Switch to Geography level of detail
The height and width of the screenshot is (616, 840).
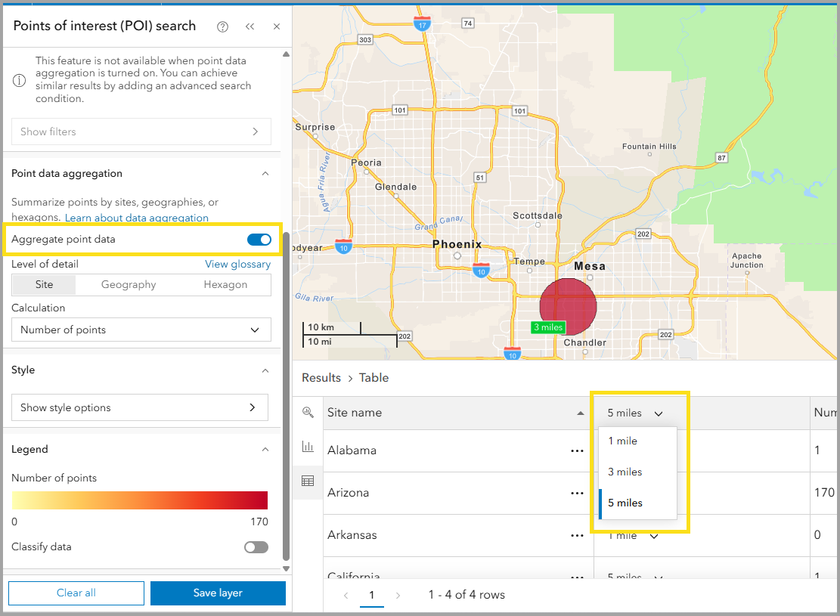tap(129, 285)
